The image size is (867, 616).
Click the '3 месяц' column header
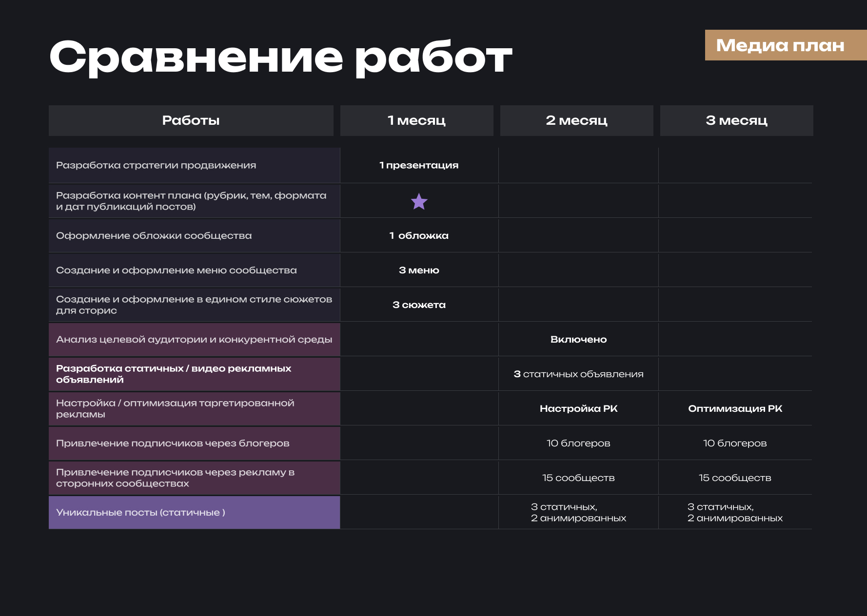click(737, 120)
